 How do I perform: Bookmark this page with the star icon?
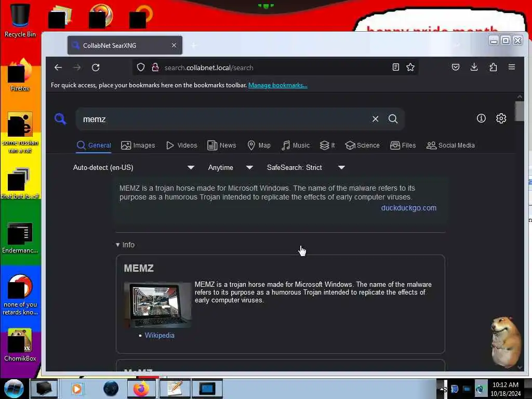[410, 67]
